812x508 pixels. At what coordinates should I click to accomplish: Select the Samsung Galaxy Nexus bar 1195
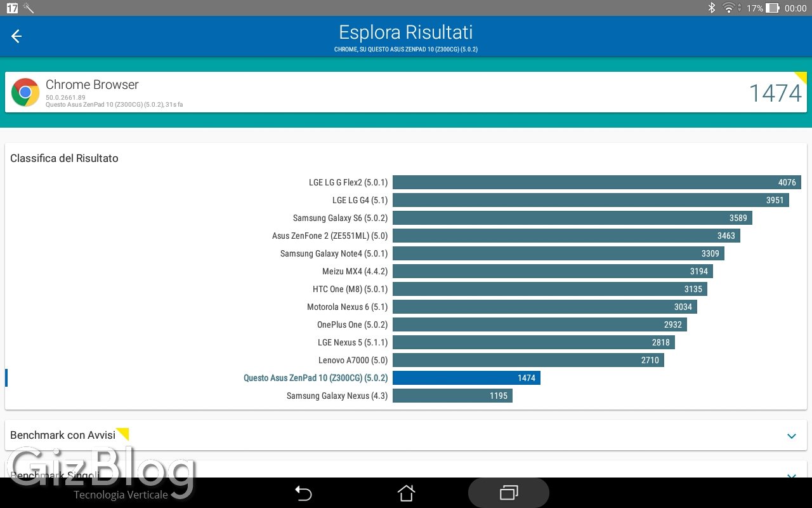452,396
